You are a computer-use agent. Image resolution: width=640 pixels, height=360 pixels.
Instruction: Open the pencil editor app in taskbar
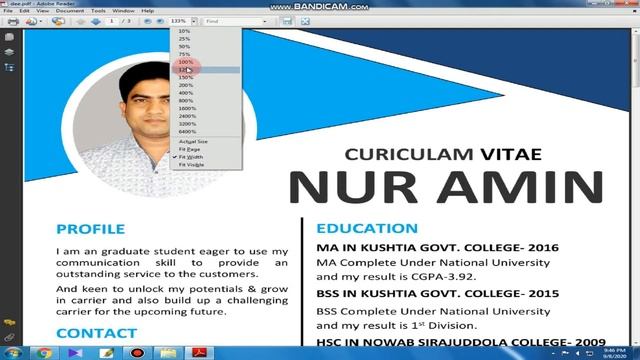(106, 353)
